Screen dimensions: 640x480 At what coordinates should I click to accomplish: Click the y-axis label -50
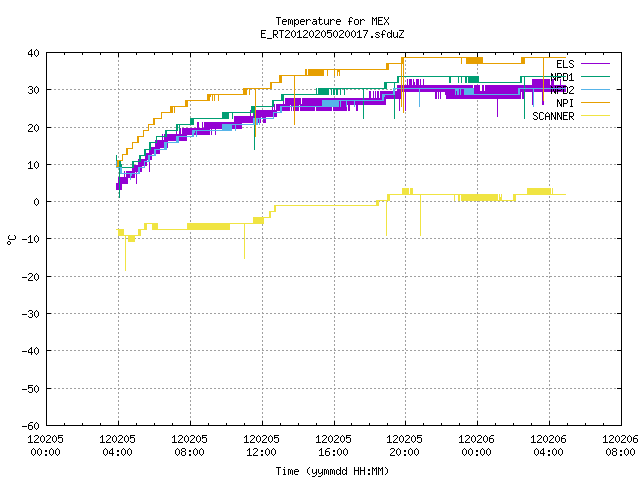(31, 389)
